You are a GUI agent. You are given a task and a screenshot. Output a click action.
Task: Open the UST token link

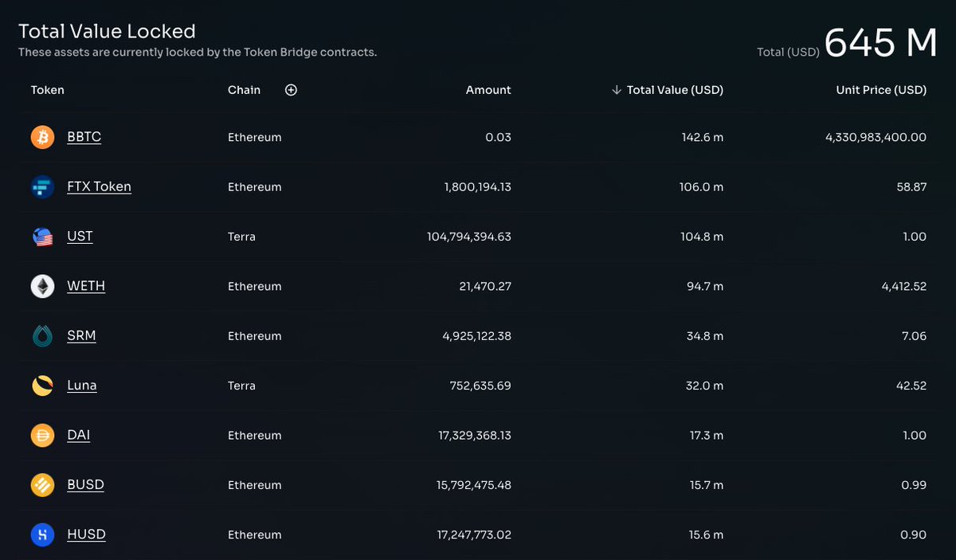click(x=80, y=237)
